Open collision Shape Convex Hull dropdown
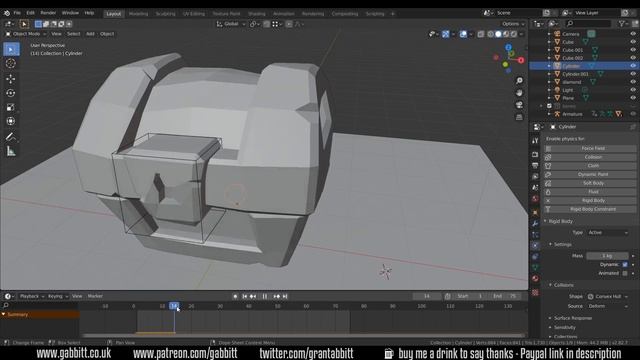Screen dimensions: 640x360 click(607, 296)
